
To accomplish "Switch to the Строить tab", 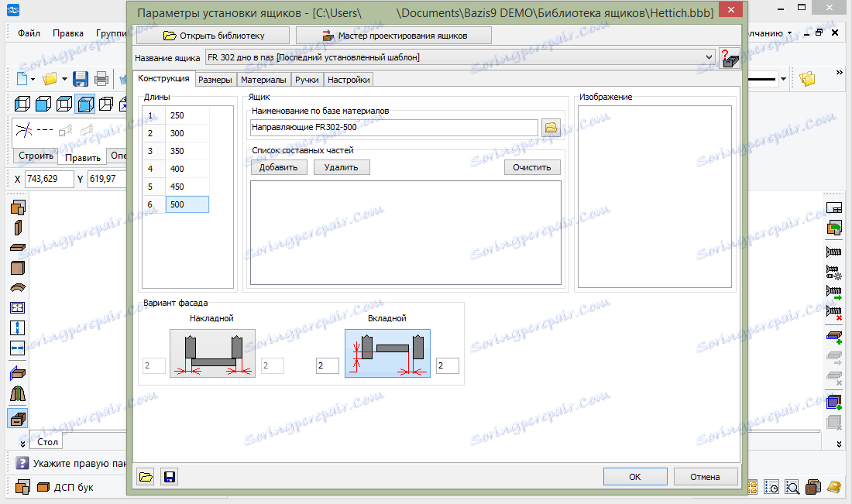I will click(36, 156).
